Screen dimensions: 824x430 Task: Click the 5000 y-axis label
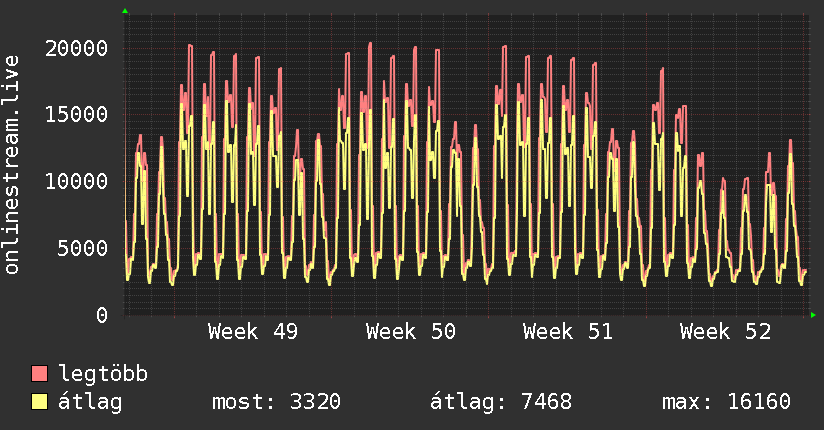(x=83, y=248)
